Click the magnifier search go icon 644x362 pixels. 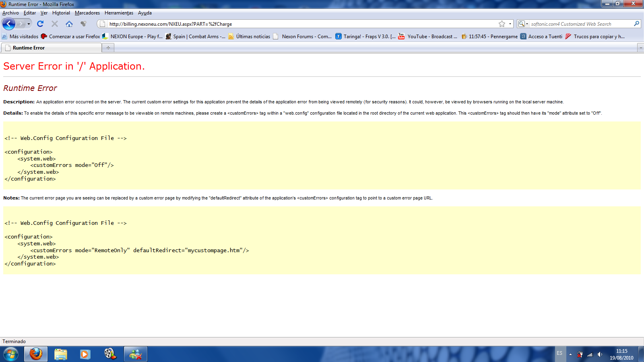click(x=636, y=24)
